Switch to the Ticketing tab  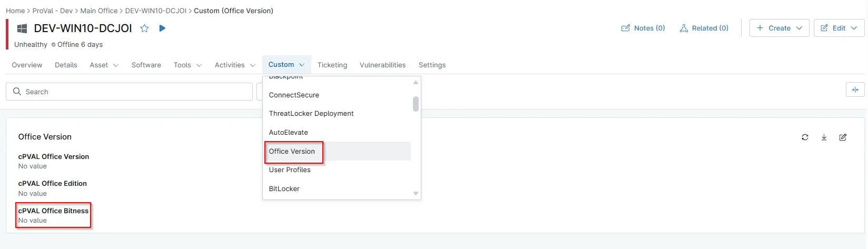coord(332,65)
